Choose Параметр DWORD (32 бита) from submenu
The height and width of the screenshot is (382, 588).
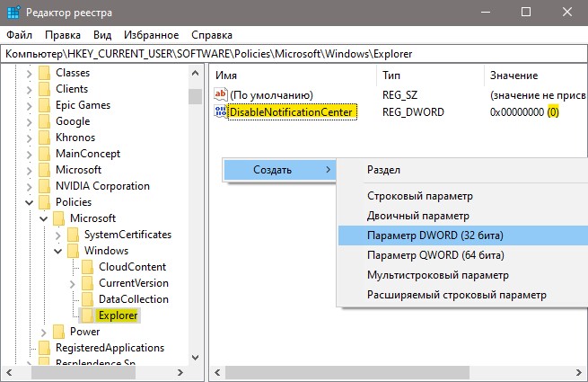tap(462, 235)
